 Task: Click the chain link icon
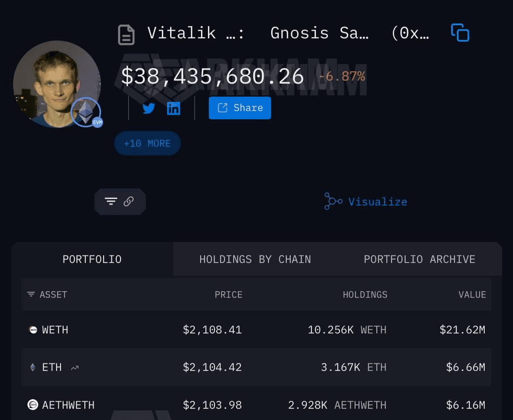[128, 201]
